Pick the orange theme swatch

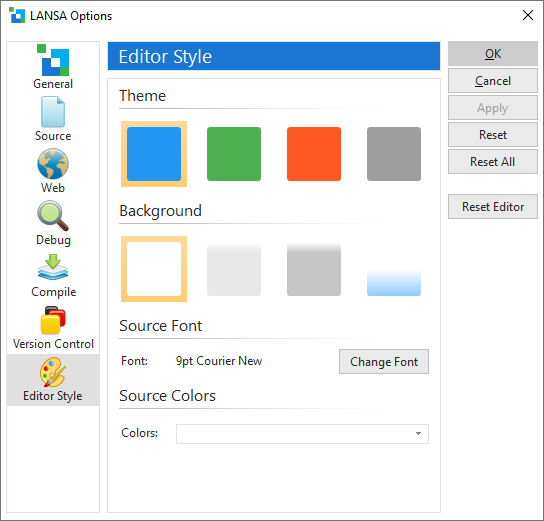click(x=314, y=154)
